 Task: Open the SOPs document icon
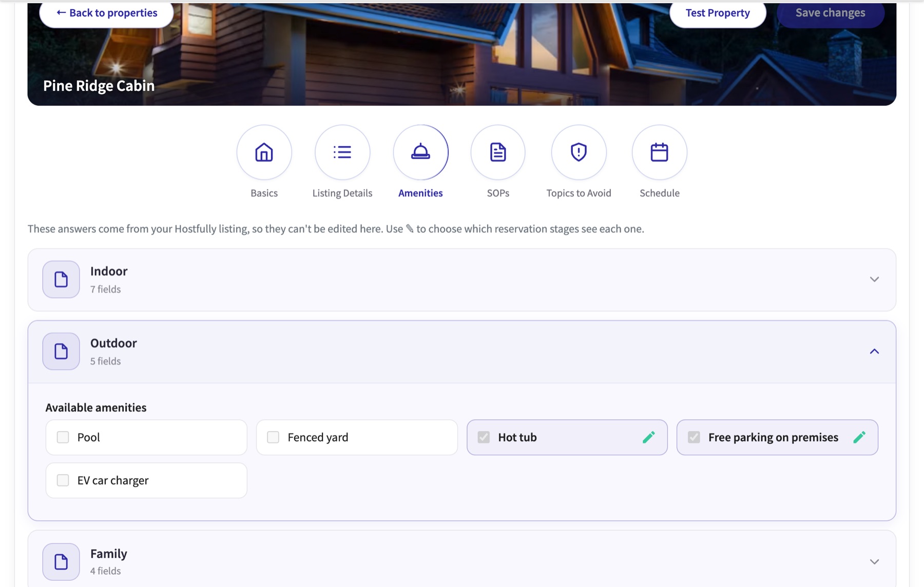498,152
